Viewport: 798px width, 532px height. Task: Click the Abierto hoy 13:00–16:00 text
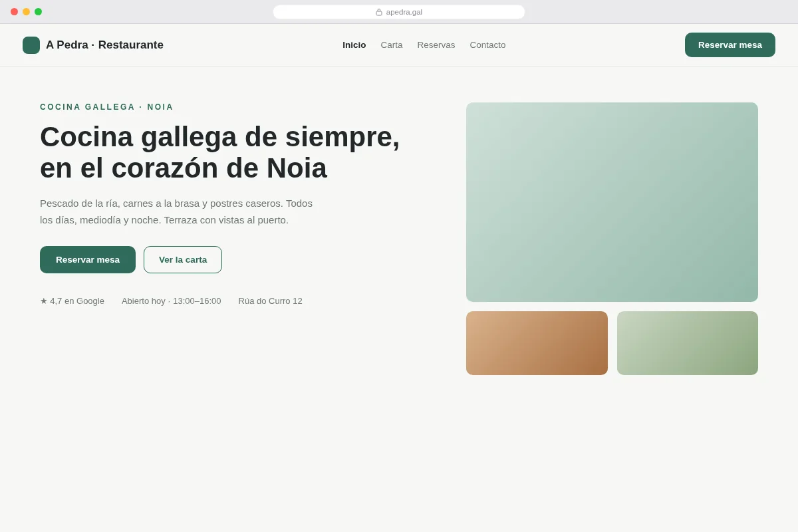[172, 301]
